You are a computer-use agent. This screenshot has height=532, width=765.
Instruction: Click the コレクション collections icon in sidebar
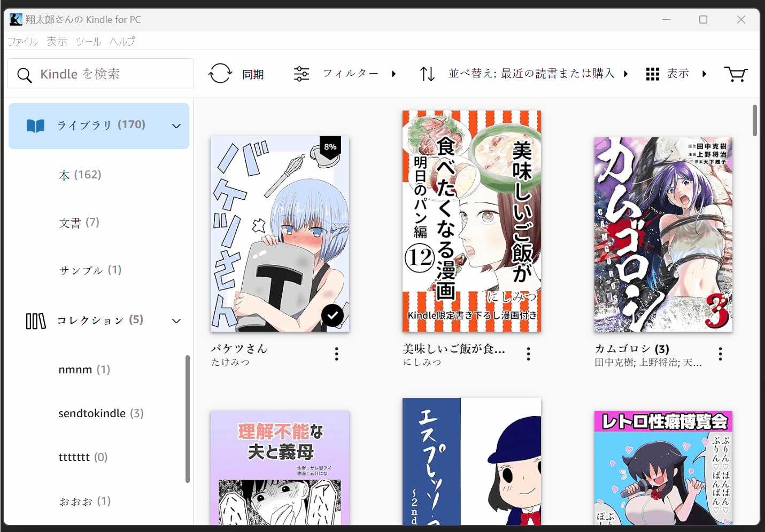(x=35, y=320)
